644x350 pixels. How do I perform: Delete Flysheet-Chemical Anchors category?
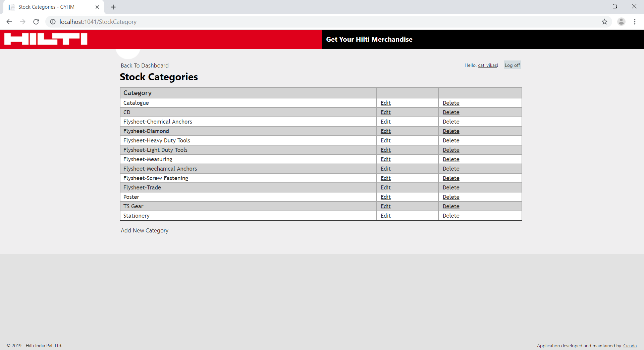451,122
